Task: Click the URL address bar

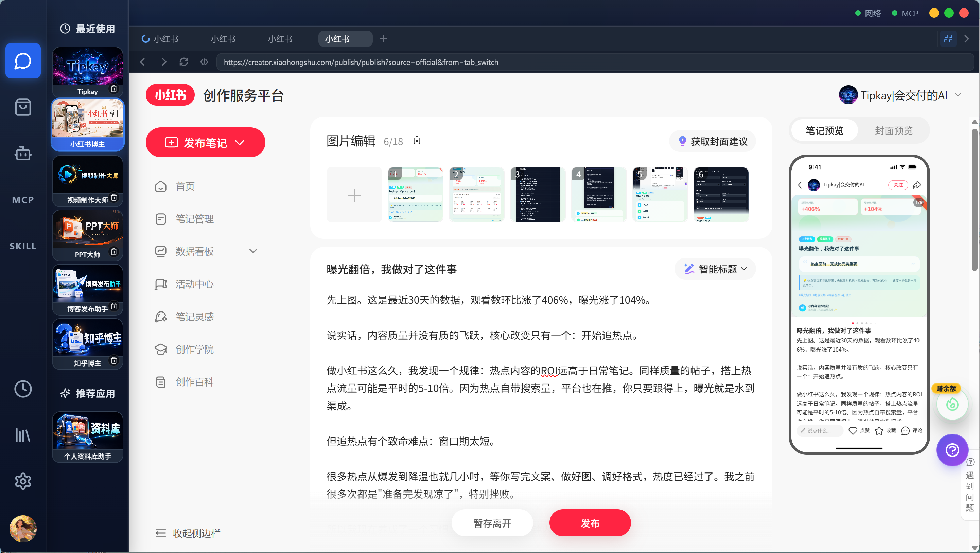Action: 595,62
